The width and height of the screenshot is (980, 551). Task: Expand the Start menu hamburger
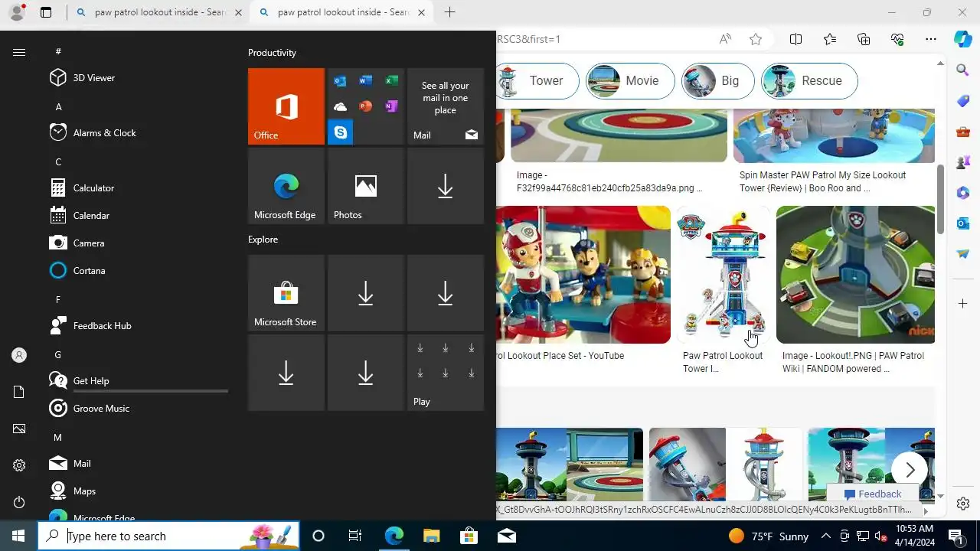click(19, 52)
